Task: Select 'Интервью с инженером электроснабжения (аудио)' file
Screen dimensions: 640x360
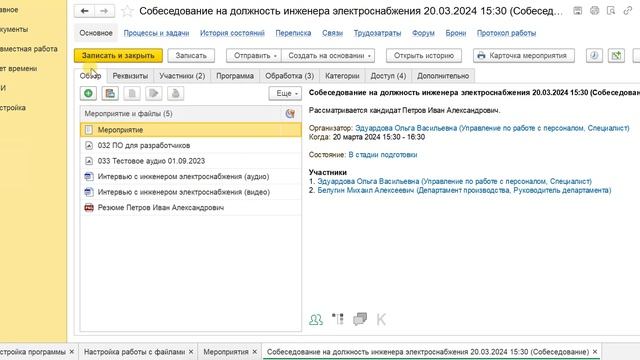Action: click(191, 176)
